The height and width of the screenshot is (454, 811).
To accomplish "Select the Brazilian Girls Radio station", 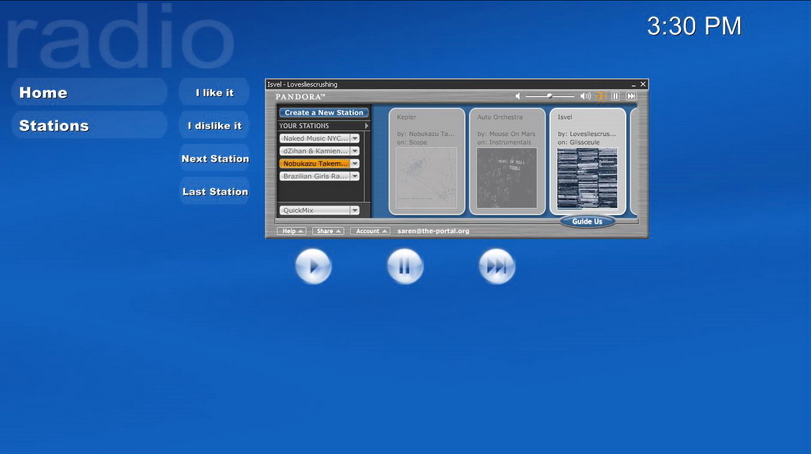I will 315,176.
